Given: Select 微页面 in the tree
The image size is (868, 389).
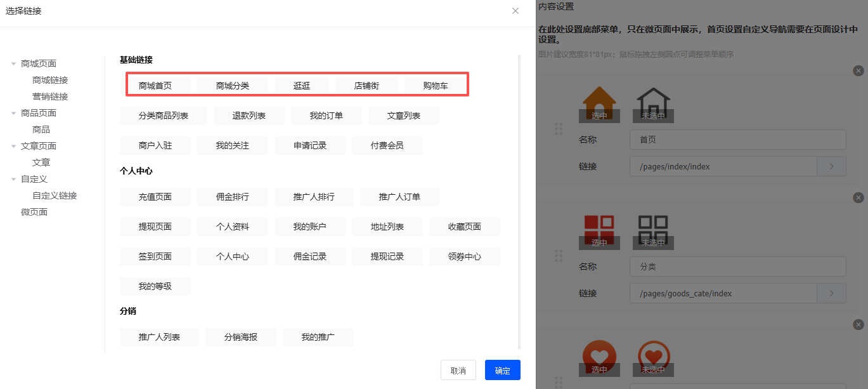Looking at the screenshot, I should pos(34,212).
